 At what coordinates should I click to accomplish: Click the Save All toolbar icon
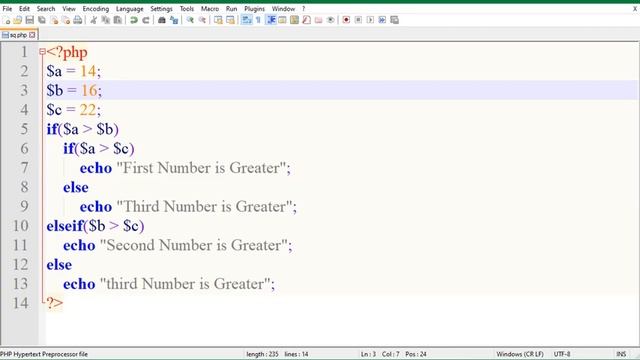coord(42,20)
